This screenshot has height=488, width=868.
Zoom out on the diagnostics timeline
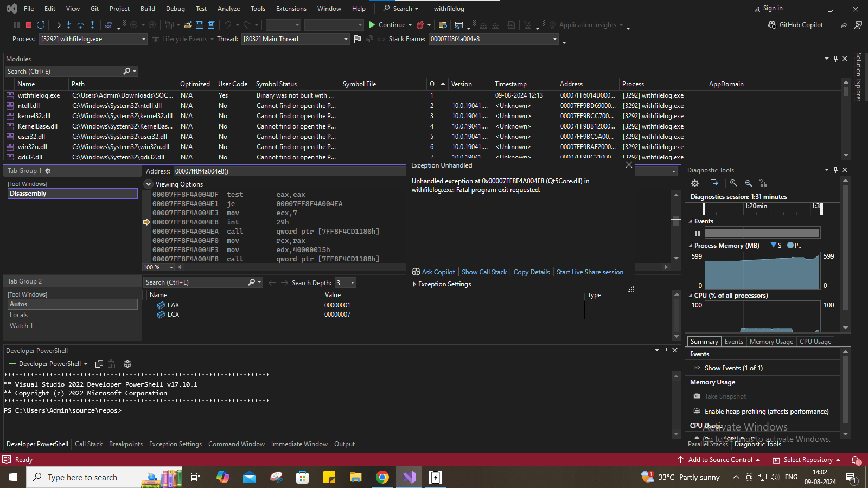[x=749, y=183]
